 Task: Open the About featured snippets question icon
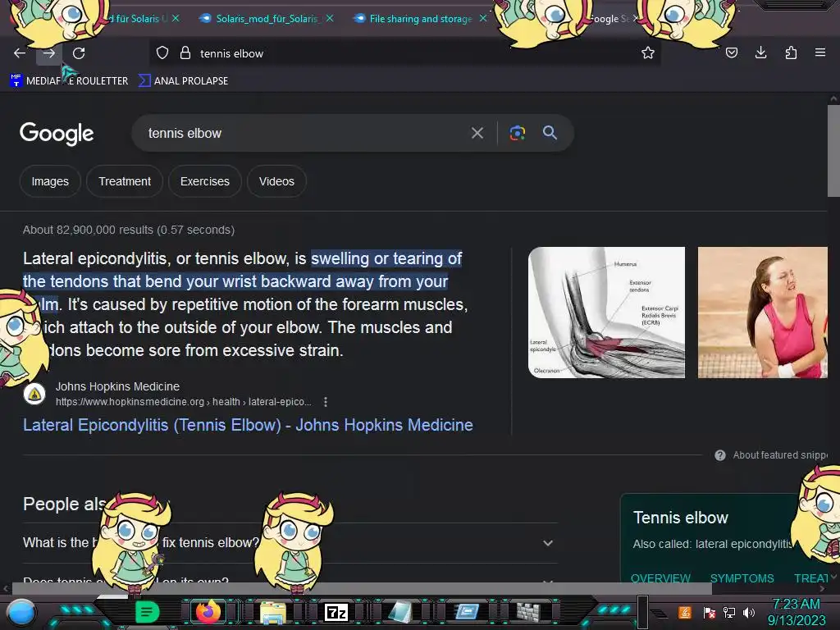[x=720, y=454]
